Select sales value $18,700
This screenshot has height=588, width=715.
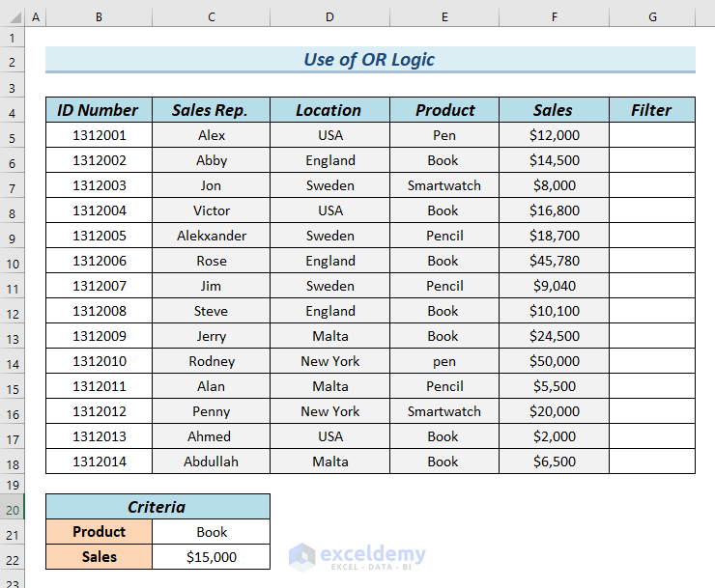click(x=554, y=236)
